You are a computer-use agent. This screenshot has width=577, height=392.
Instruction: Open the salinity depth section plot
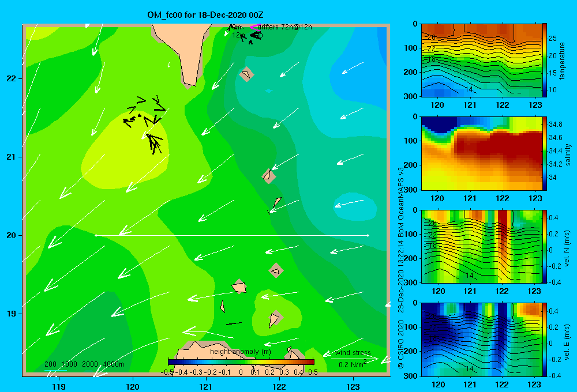click(x=481, y=153)
